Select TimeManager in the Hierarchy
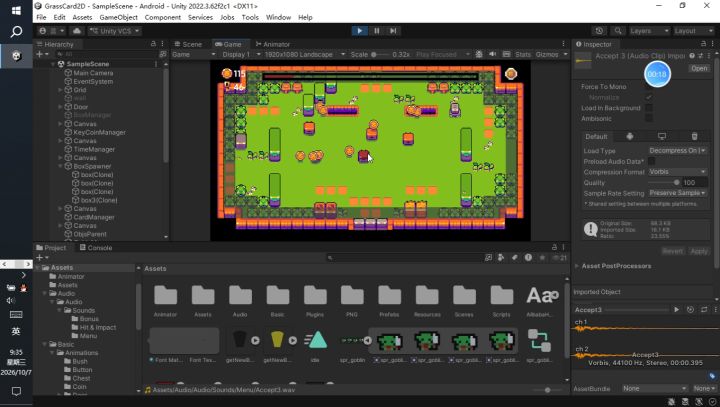 tap(94, 149)
